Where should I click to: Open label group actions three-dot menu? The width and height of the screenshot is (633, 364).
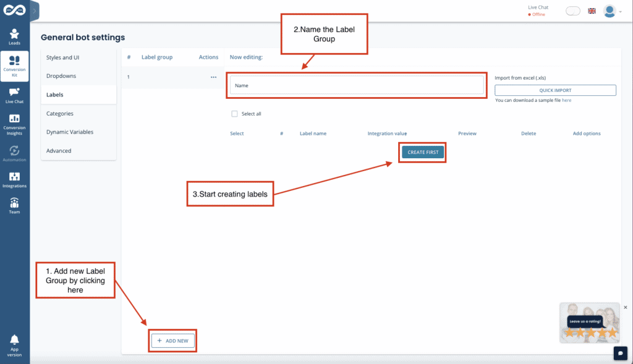coord(213,77)
